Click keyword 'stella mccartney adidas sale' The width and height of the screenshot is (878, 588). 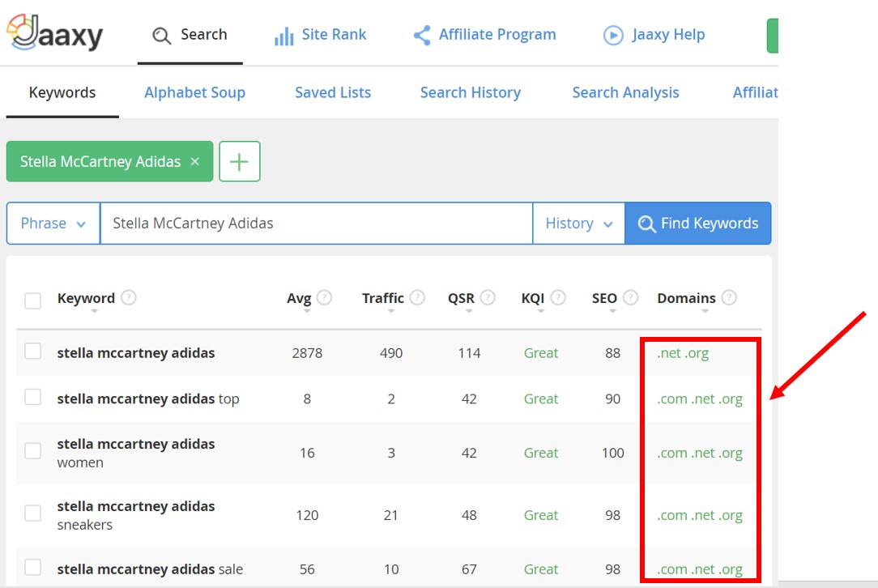coord(150,569)
